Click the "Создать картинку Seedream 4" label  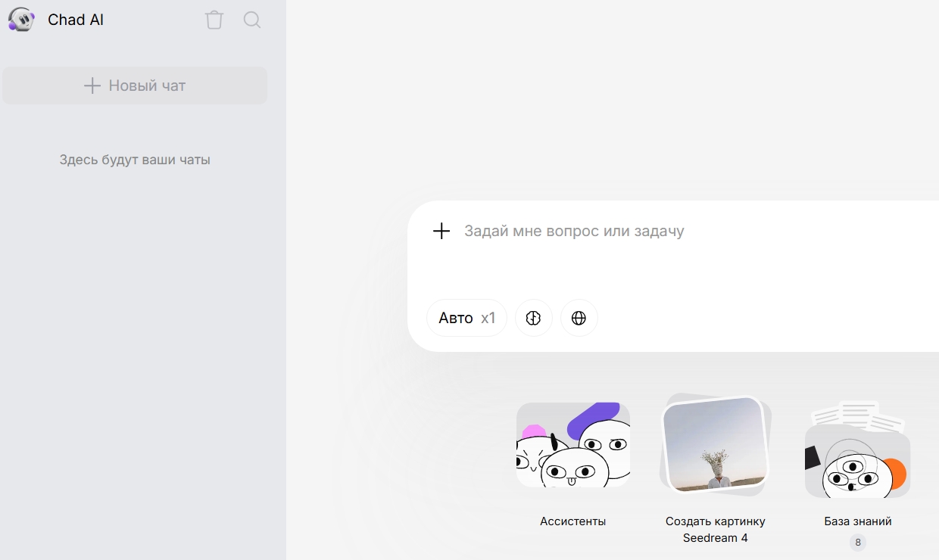[715, 530]
